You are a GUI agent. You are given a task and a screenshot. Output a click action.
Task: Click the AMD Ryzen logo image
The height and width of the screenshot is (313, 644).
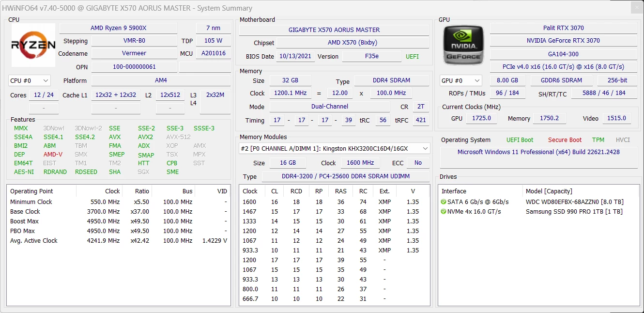click(x=33, y=46)
